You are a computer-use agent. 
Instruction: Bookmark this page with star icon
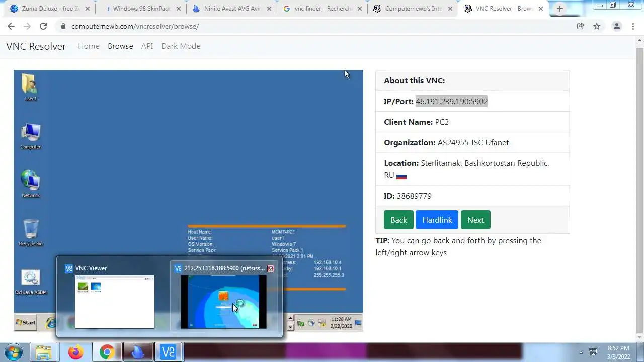click(x=597, y=26)
